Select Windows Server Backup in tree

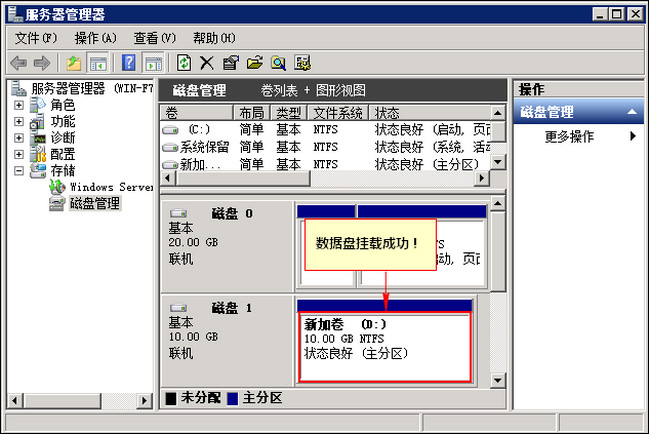point(110,187)
